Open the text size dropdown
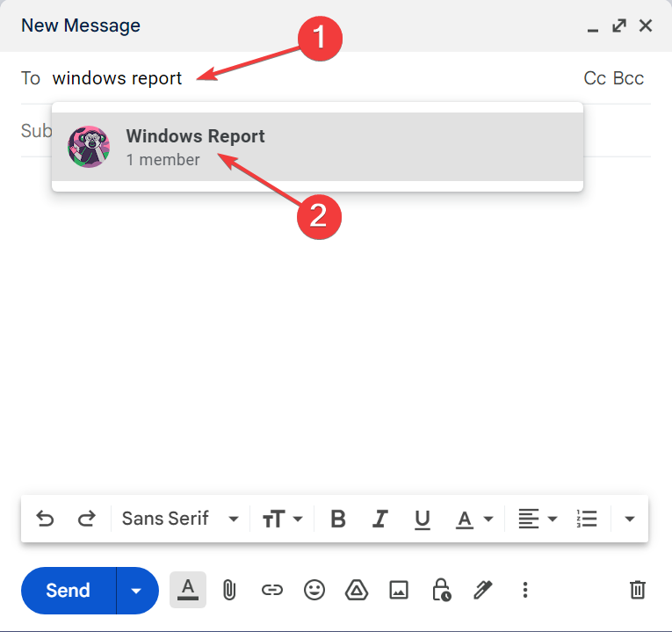672x632 pixels. pos(283,519)
